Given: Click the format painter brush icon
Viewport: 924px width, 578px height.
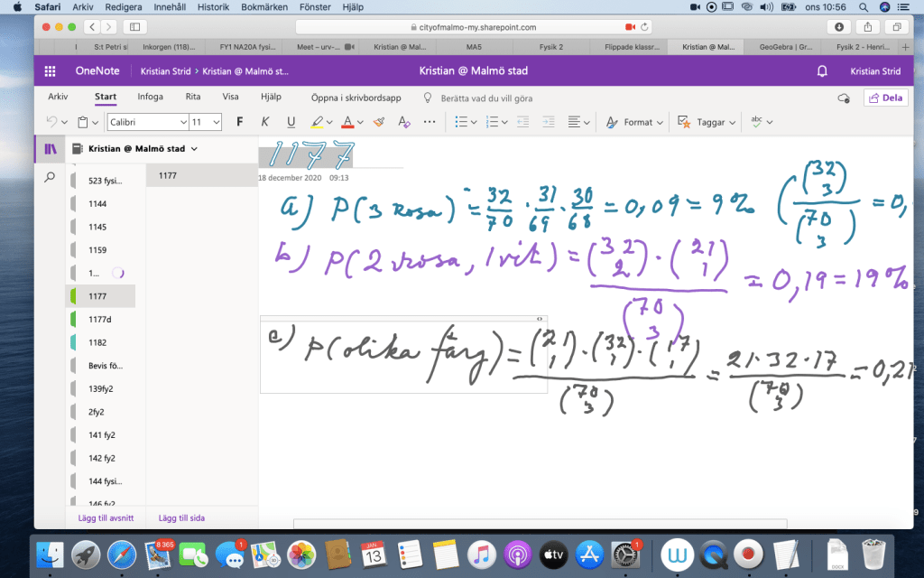Looking at the screenshot, I should point(379,122).
